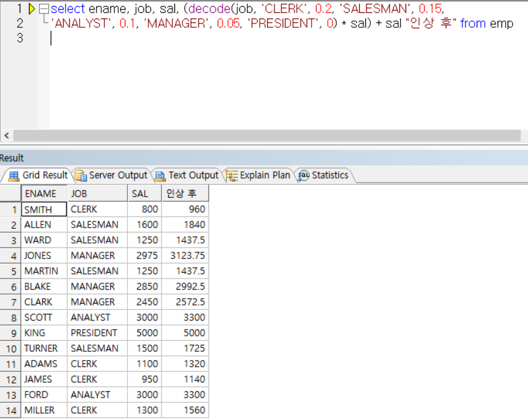Click the SAL value 2975
528x420 pixels.
pyautogui.click(x=145, y=255)
